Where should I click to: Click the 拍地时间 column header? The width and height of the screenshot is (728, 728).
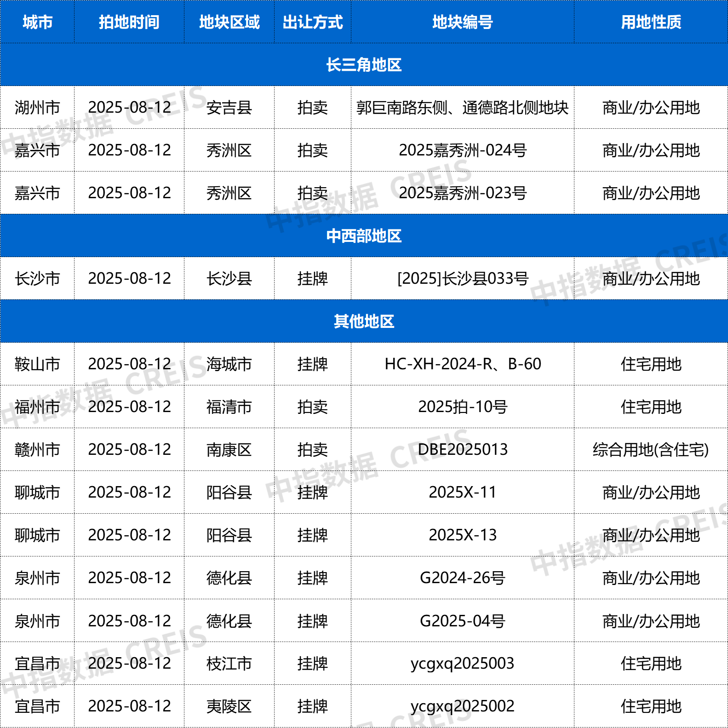pyautogui.click(x=129, y=22)
